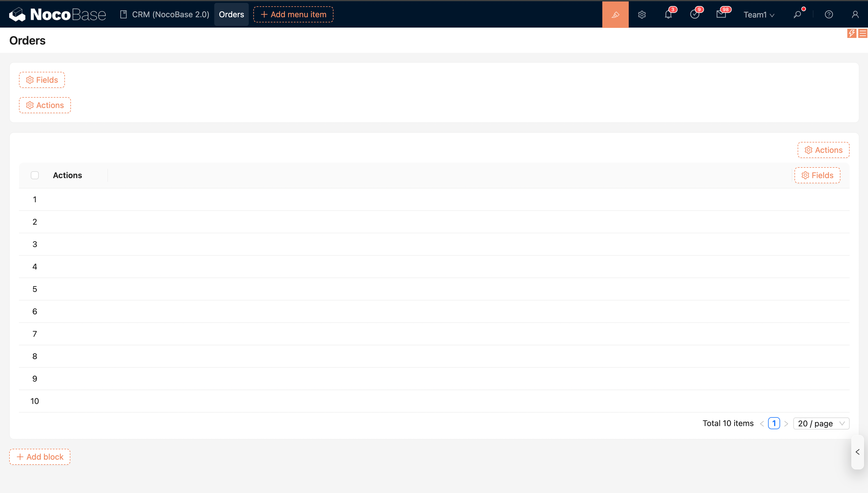Open the 20 / page size dropdown
Screen dimensions: 868x493
coord(821,423)
